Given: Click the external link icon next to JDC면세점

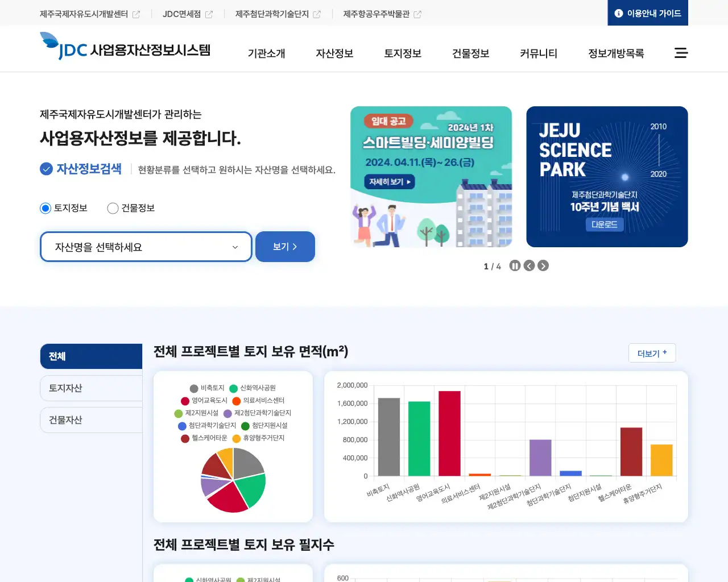Looking at the screenshot, I should (x=209, y=14).
